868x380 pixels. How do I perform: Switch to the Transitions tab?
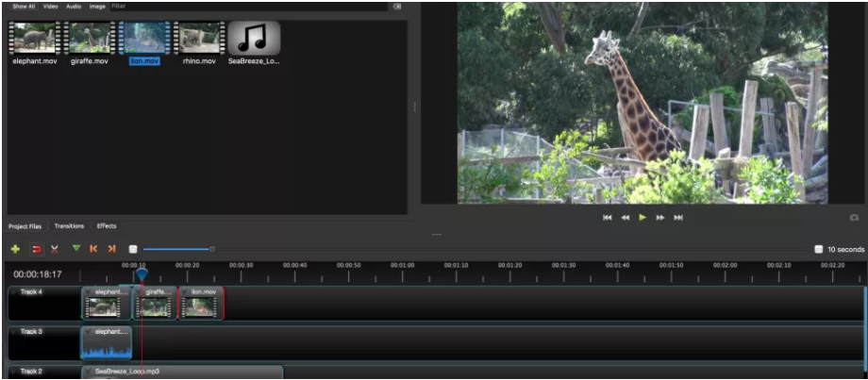[x=69, y=225]
